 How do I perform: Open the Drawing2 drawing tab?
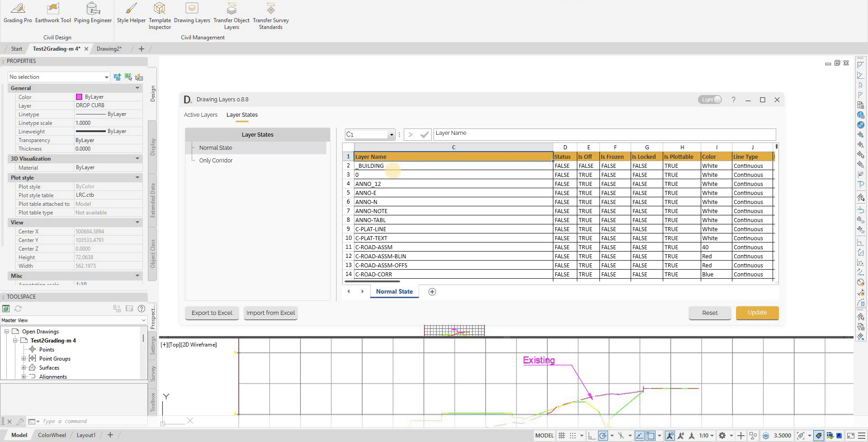tap(108, 48)
